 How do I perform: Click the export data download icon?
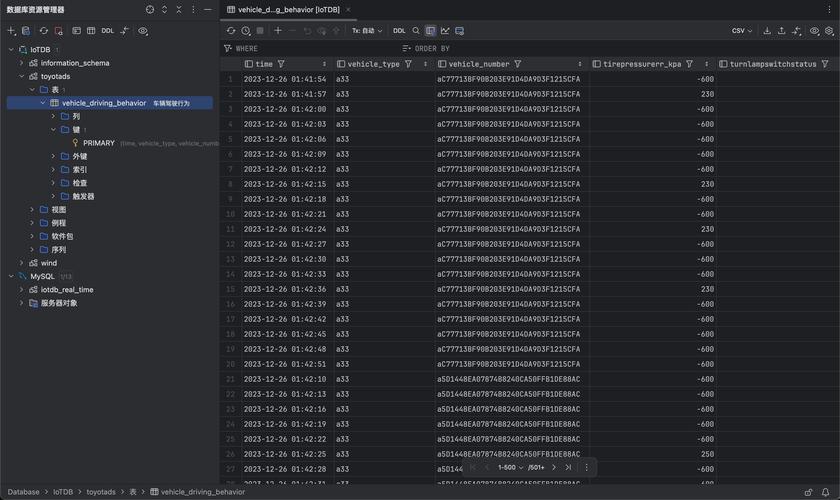coord(767,31)
